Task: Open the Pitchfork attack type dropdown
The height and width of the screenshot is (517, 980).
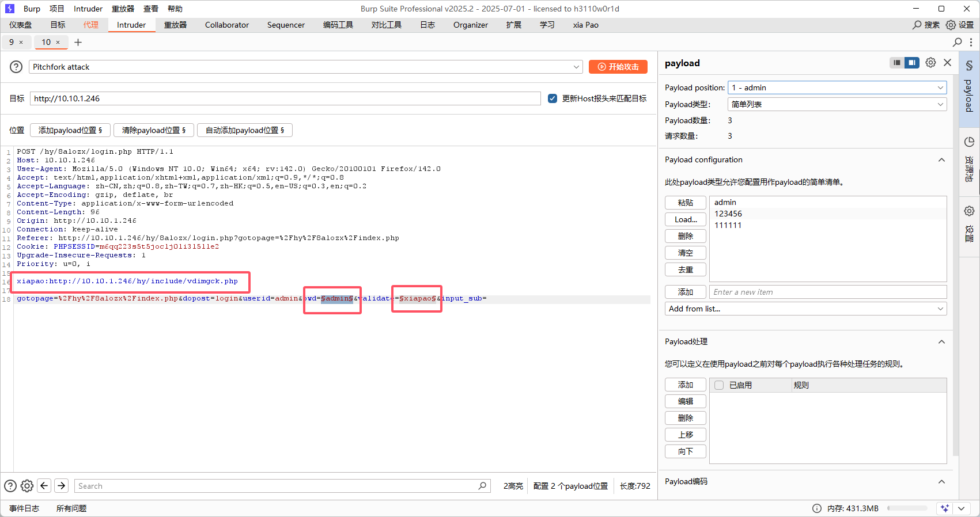Action: 305,67
